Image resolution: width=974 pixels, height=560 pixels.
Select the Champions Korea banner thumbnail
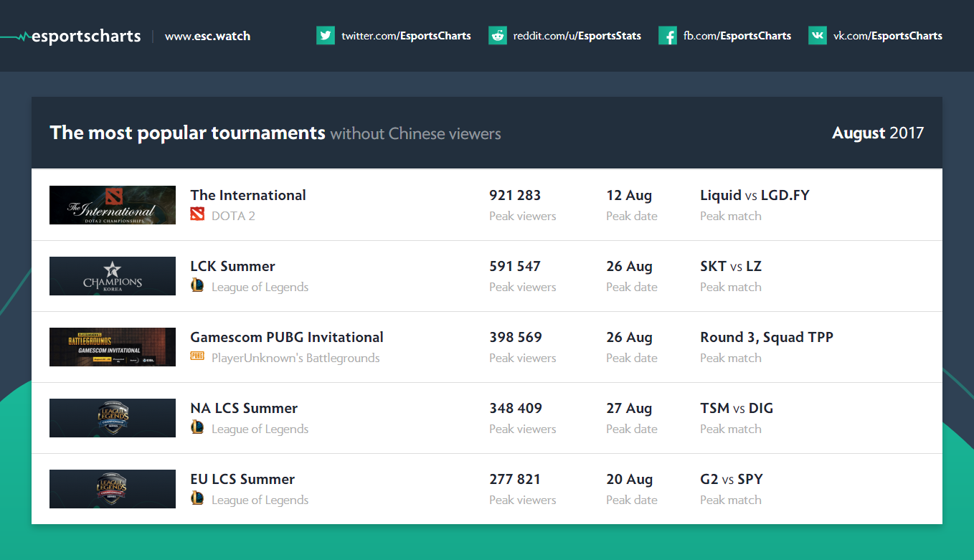point(113,276)
